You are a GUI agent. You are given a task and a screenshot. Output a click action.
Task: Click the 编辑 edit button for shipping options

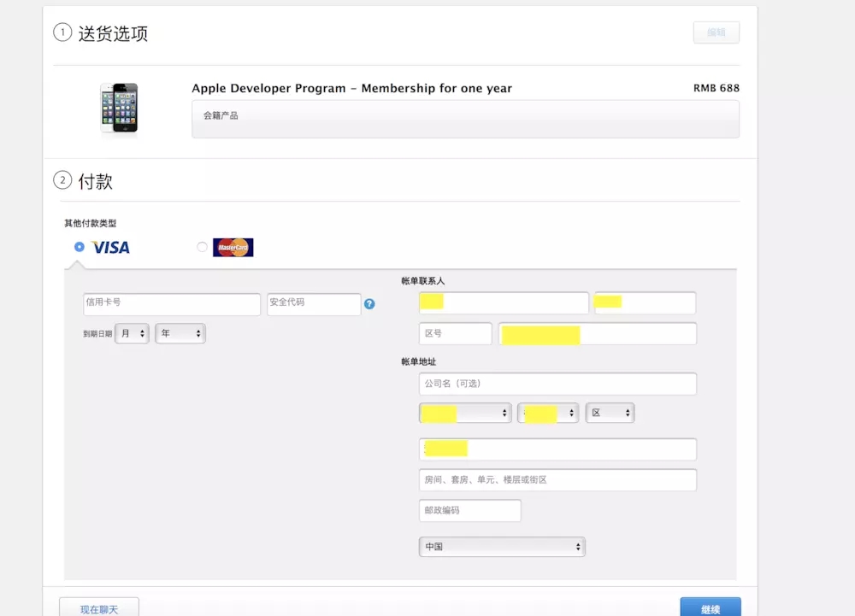[x=716, y=32]
